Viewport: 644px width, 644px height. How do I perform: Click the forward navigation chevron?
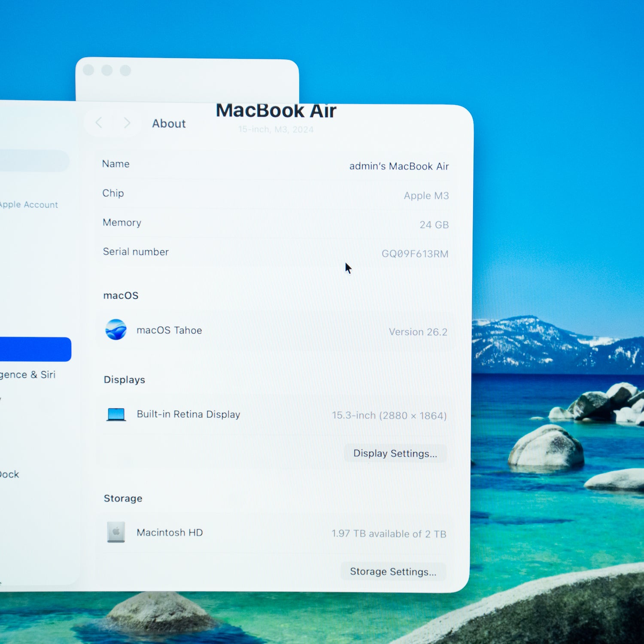pos(127,123)
